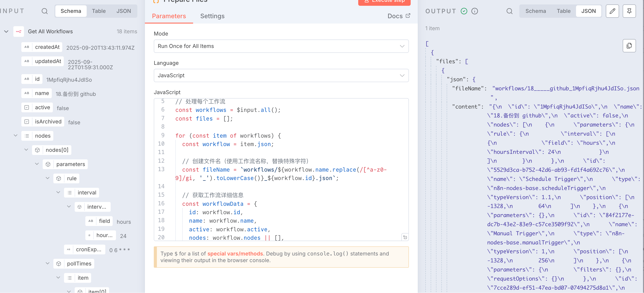Open the Mode dropdown Run Once for All Items
The image size is (644, 293).
[x=281, y=46]
